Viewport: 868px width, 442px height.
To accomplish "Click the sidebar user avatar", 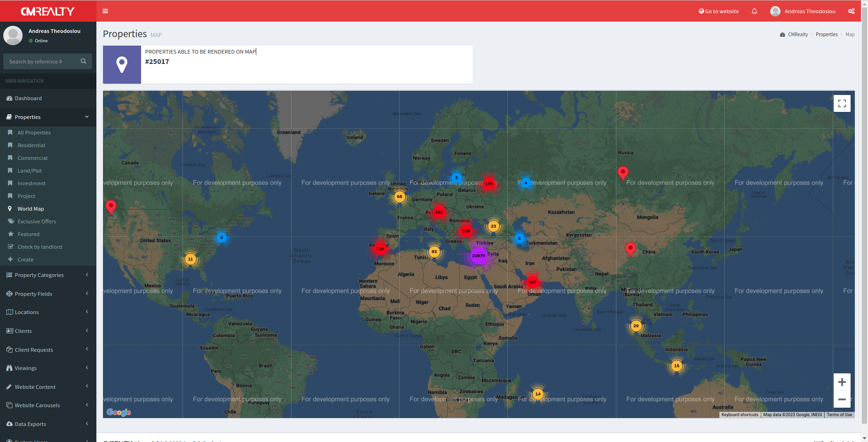I will [x=13, y=35].
